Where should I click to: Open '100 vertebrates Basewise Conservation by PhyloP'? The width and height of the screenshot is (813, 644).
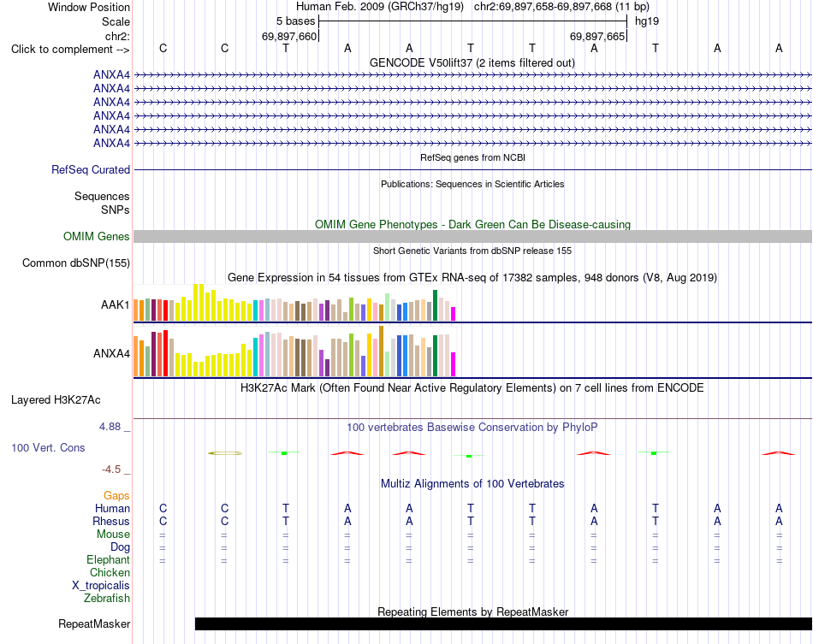point(472,427)
